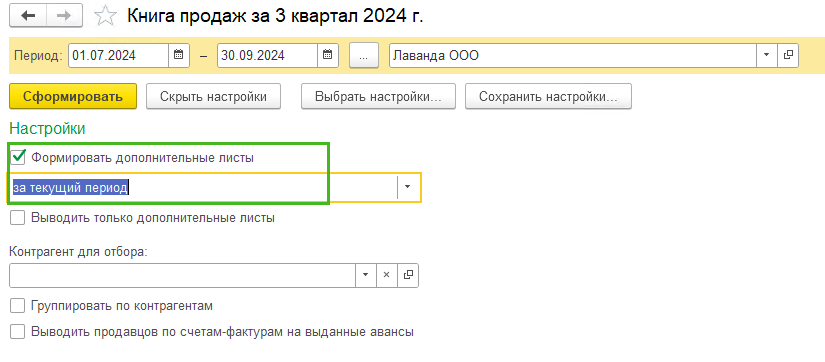The image size is (825, 362).
Task: Open period selection with ellipsis button
Action: [364, 56]
